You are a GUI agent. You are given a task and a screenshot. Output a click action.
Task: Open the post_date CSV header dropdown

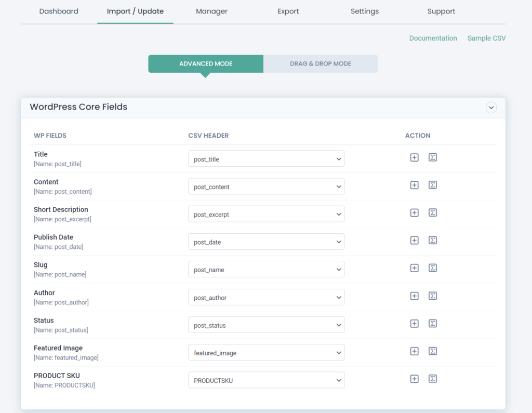(x=267, y=242)
